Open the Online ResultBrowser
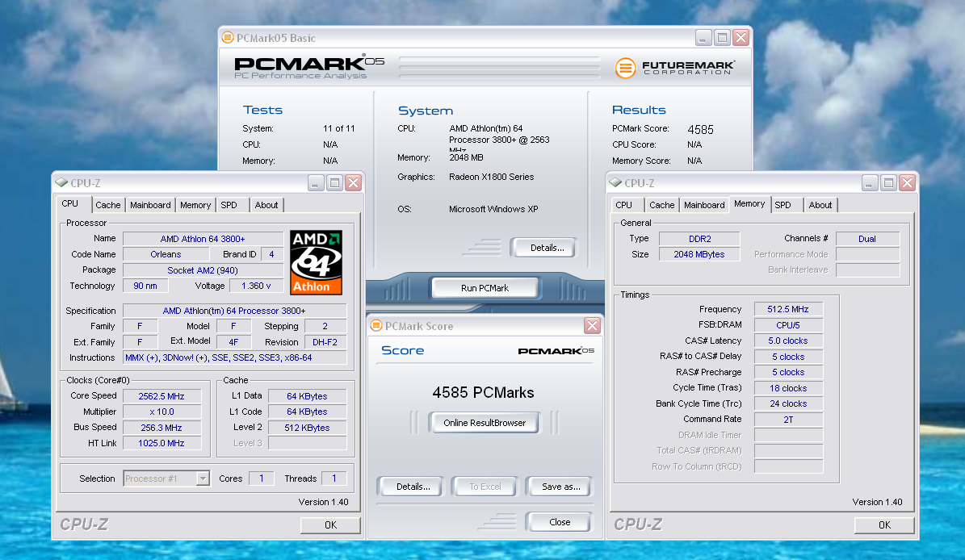Viewport: 965px width, 560px height. pos(485,423)
